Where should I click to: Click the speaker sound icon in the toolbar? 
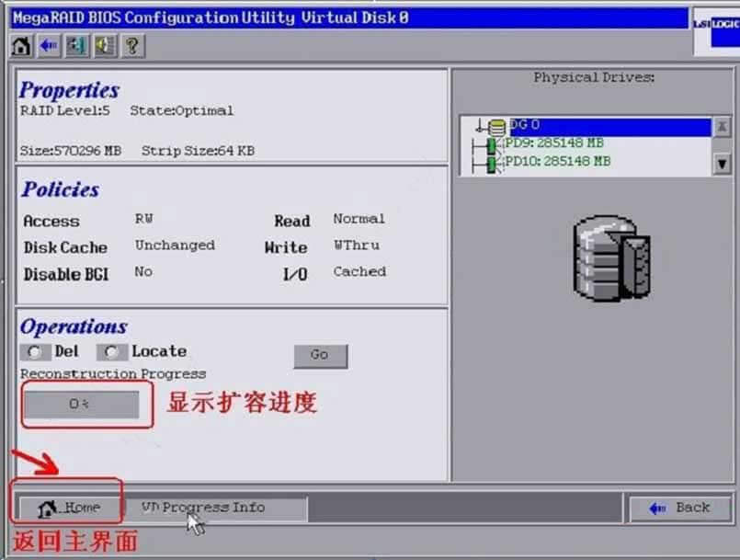[x=104, y=46]
